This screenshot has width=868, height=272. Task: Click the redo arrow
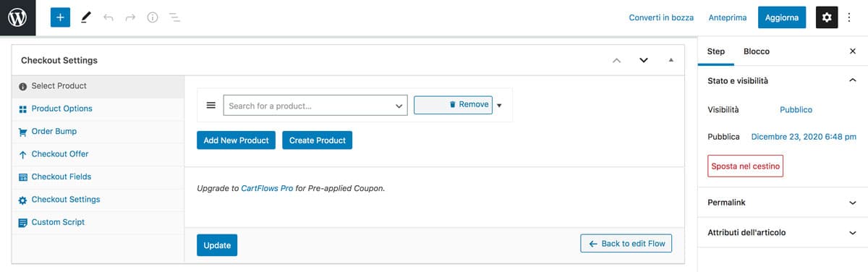click(x=130, y=17)
